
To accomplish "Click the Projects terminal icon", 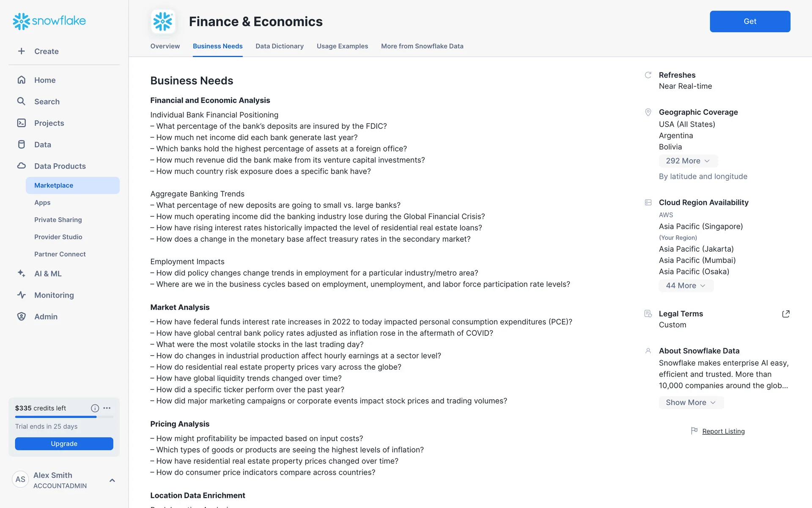I will [x=21, y=123].
